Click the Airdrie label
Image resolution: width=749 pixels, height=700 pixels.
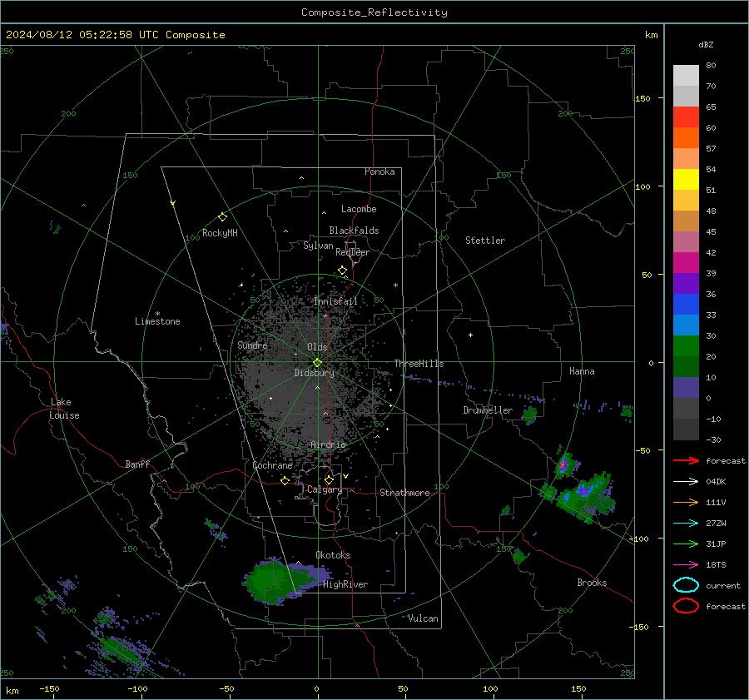tap(328, 444)
